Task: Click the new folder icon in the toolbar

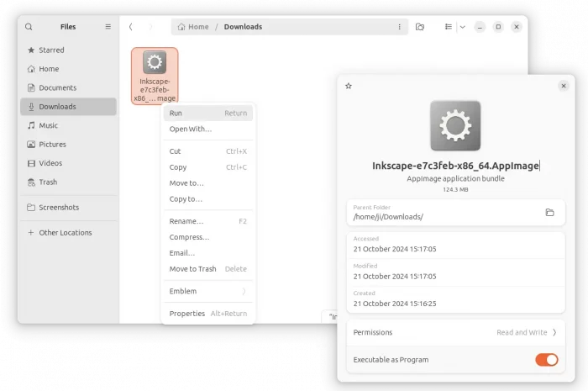Action: pos(420,27)
